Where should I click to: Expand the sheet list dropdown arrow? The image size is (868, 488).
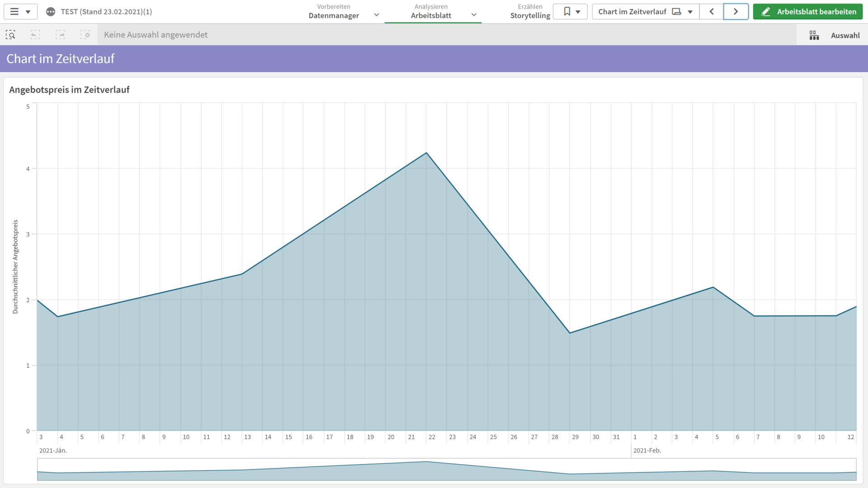tap(690, 12)
